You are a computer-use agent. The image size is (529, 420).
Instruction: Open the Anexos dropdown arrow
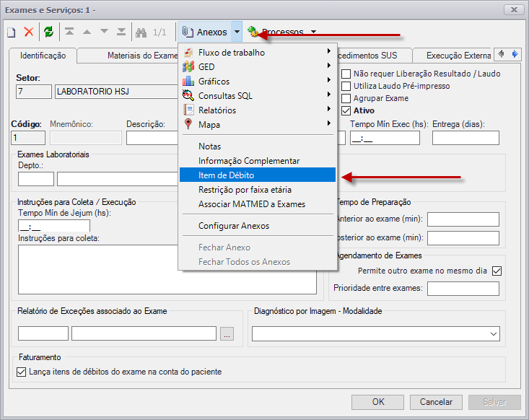[237, 32]
